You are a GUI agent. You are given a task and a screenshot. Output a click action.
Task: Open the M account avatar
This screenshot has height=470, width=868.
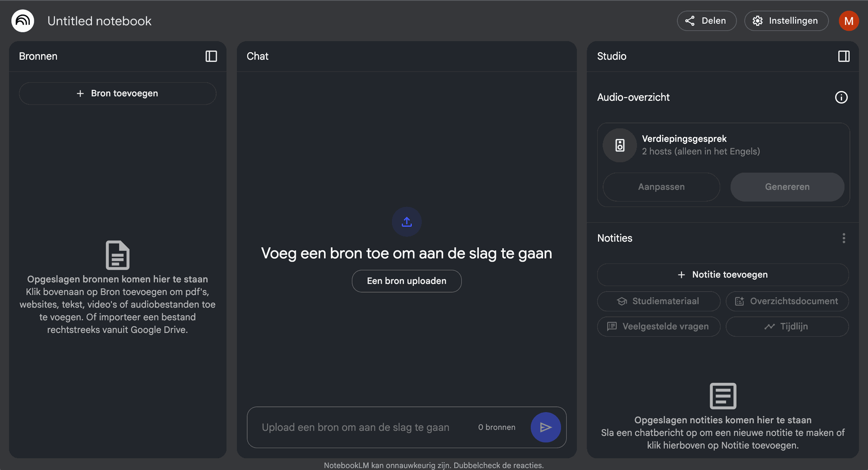849,21
